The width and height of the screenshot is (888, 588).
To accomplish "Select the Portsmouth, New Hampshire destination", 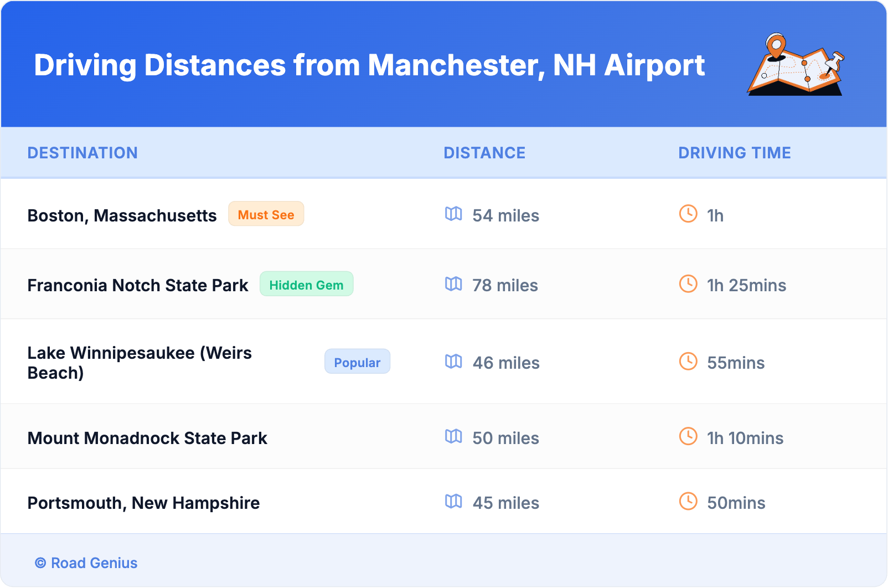I will point(143,503).
